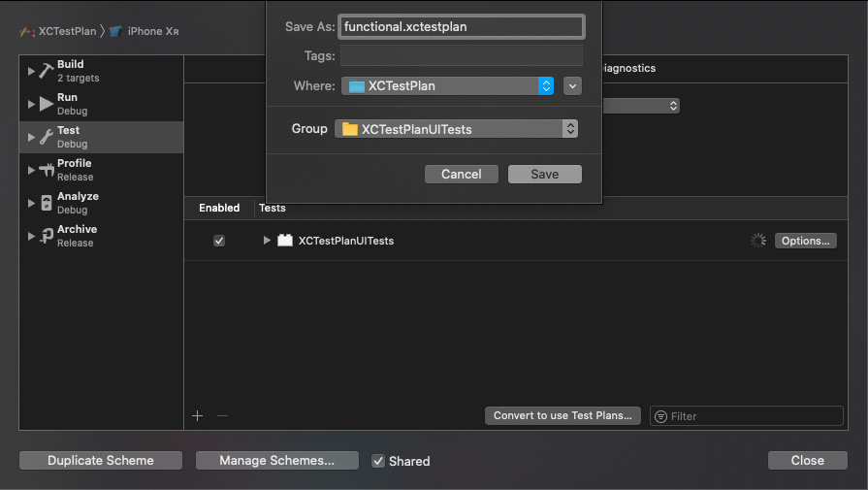Click the plus icon to add a test
Screen dimensions: 868x490
198,415
